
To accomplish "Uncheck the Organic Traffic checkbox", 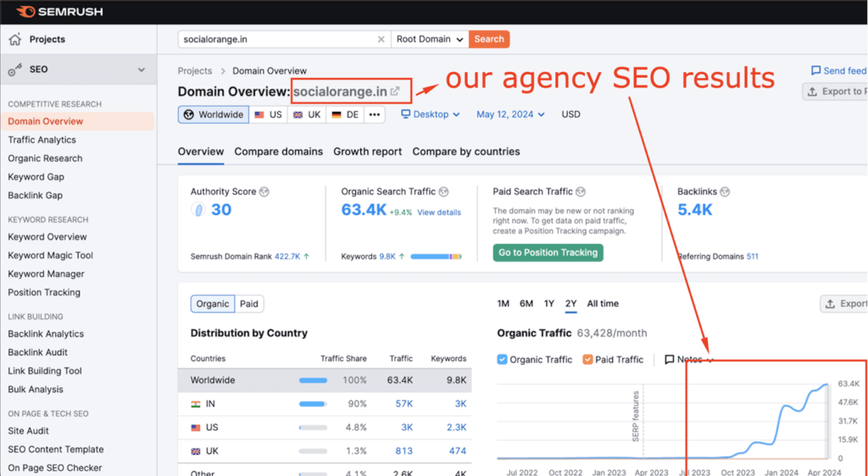I will [x=503, y=359].
